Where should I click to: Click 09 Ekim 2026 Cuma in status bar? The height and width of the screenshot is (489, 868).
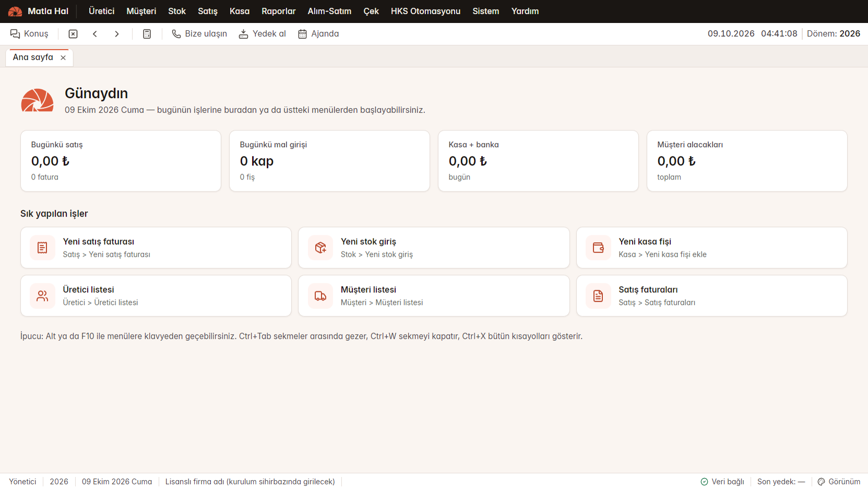tap(117, 482)
